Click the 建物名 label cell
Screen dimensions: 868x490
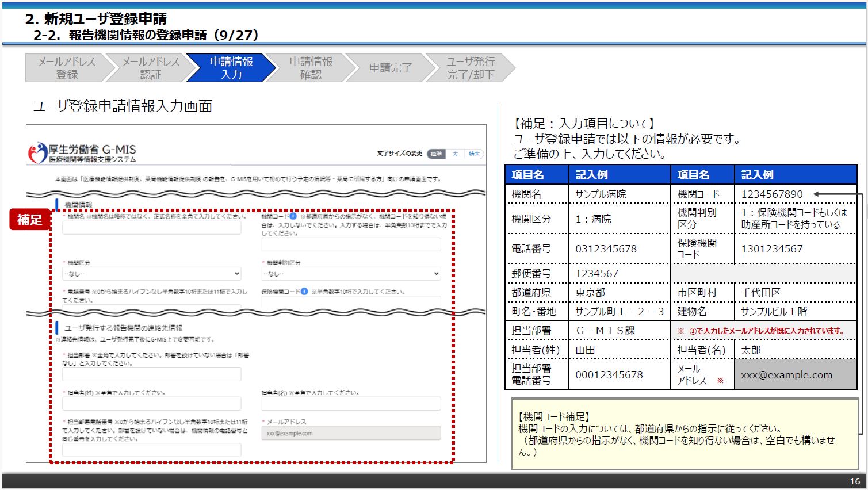(702, 311)
